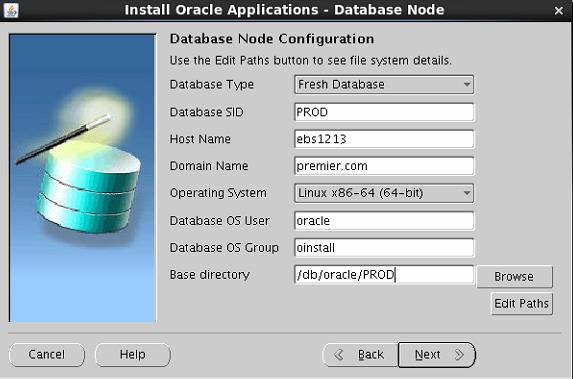573x379 pixels.
Task: Click the Domain Name label
Action: point(209,166)
